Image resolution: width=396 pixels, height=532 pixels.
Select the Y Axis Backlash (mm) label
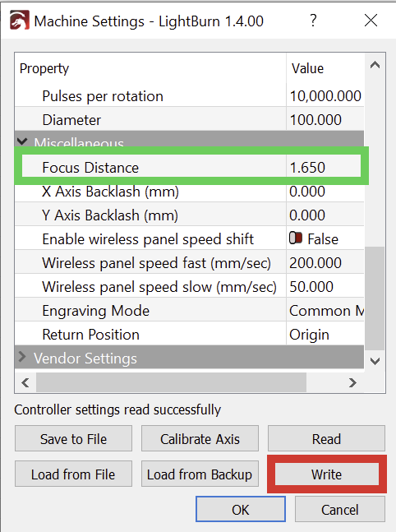tap(110, 215)
